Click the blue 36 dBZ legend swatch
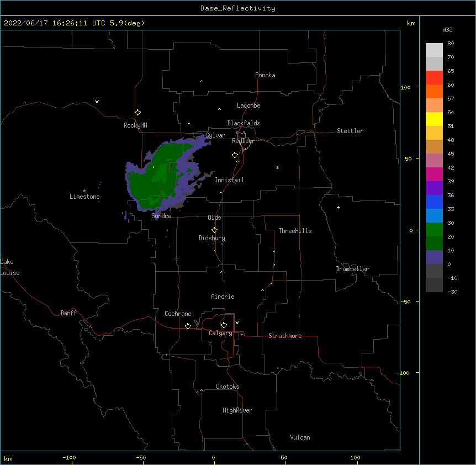The height and width of the screenshot is (465, 476). (434, 202)
